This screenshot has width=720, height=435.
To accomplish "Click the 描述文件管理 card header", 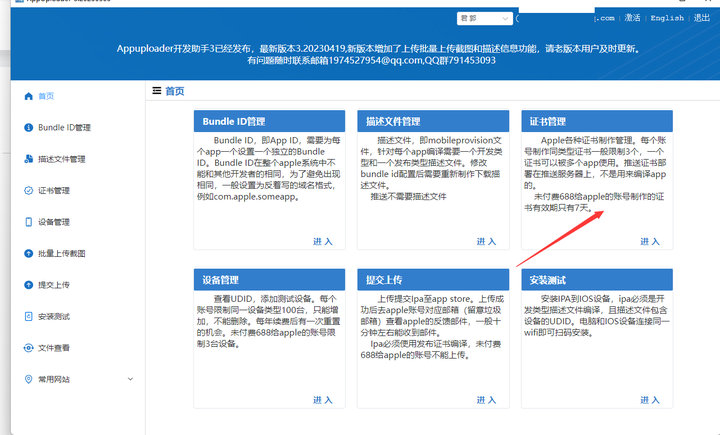I will pos(433,121).
